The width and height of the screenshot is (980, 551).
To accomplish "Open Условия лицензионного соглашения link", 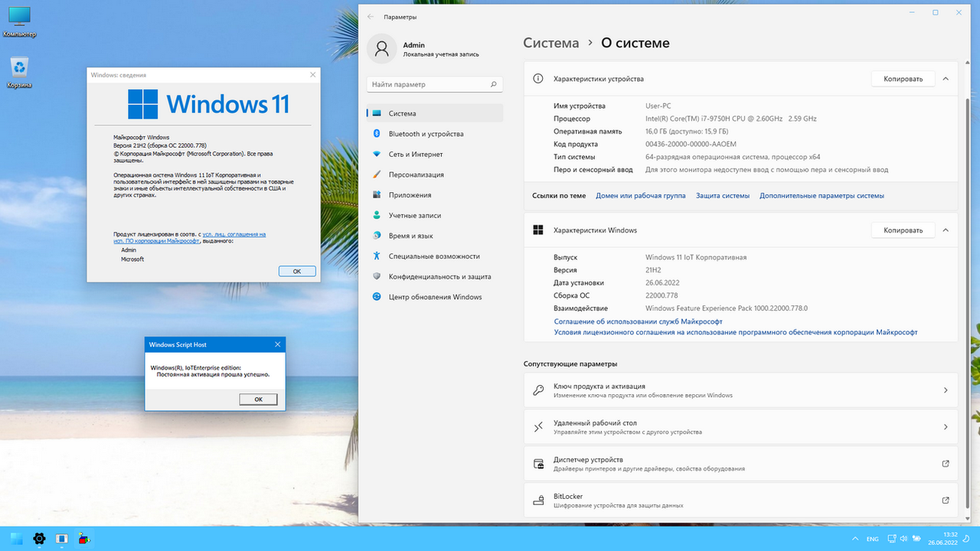I will coord(736,332).
